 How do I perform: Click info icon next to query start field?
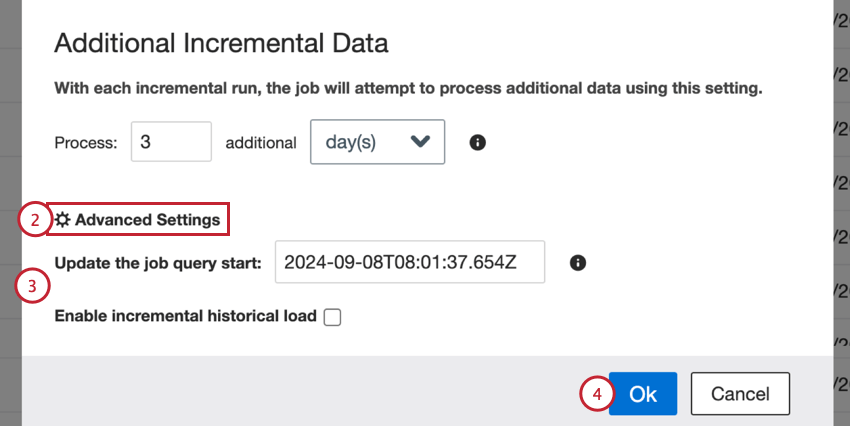[577, 263]
